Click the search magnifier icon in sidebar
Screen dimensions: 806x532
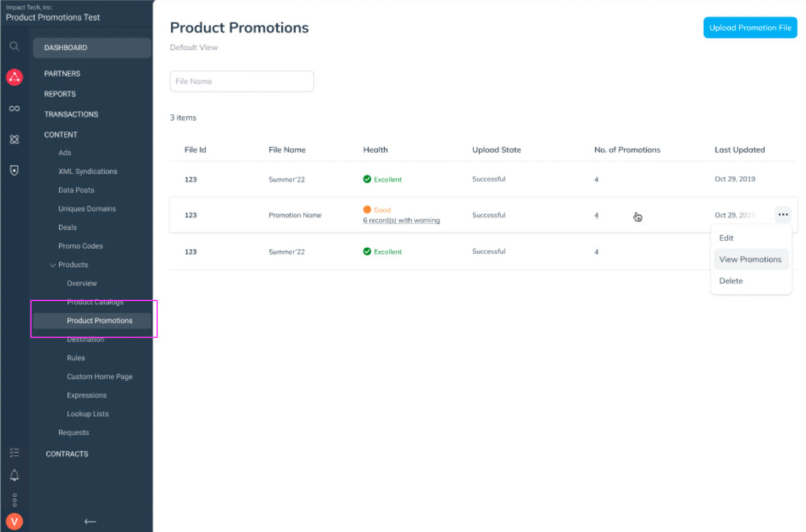[14, 46]
